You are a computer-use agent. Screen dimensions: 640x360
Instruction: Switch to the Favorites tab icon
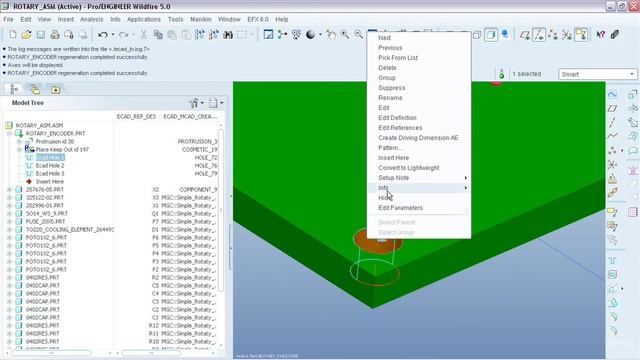[56, 89]
